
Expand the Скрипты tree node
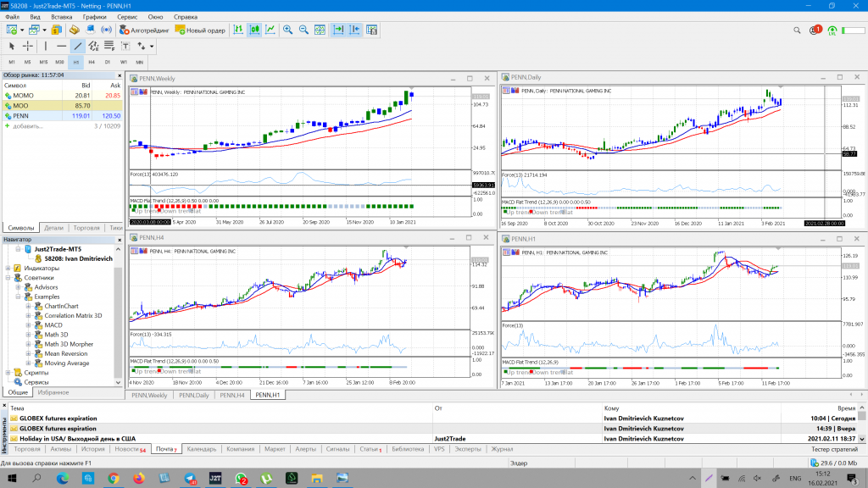(8, 373)
